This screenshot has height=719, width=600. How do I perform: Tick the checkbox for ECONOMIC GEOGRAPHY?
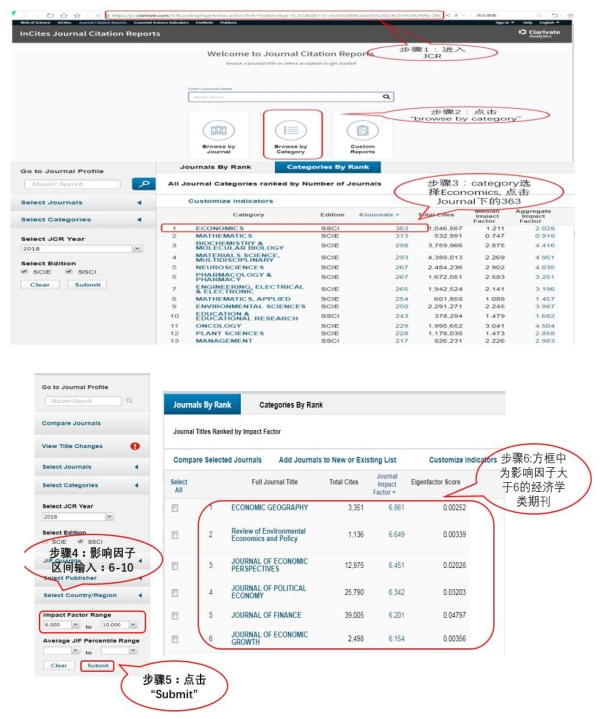click(175, 508)
